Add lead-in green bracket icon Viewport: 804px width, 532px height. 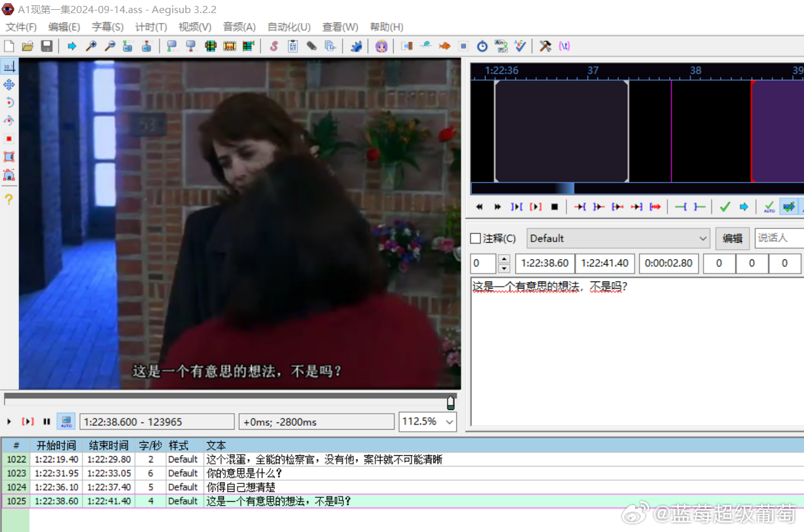coord(681,207)
